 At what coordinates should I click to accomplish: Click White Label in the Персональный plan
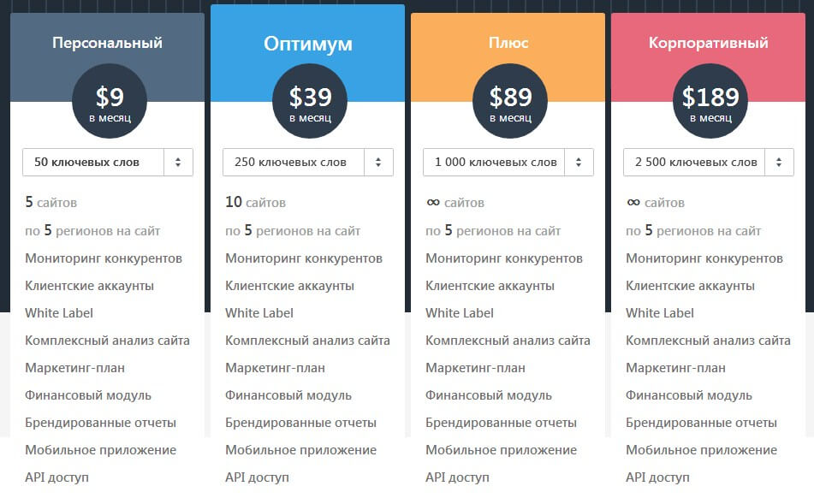[x=59, y=313]
